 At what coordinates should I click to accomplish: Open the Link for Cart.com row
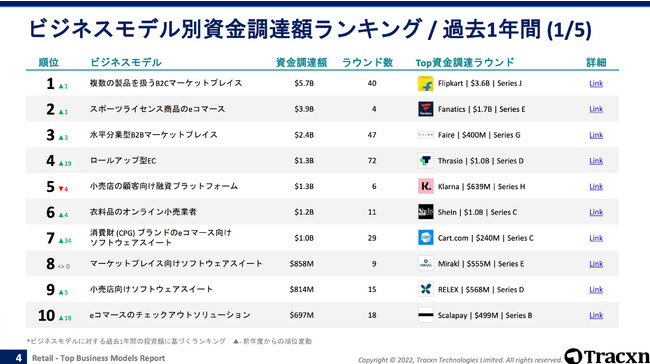click(x=596, y=238)
